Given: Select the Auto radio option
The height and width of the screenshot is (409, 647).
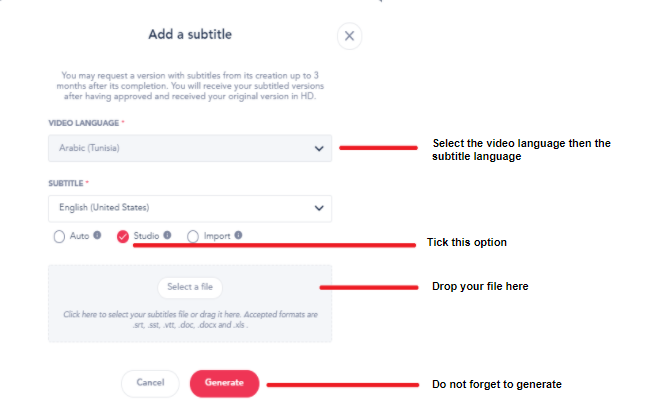Looking at the screenshot, I should coord(59,237).
